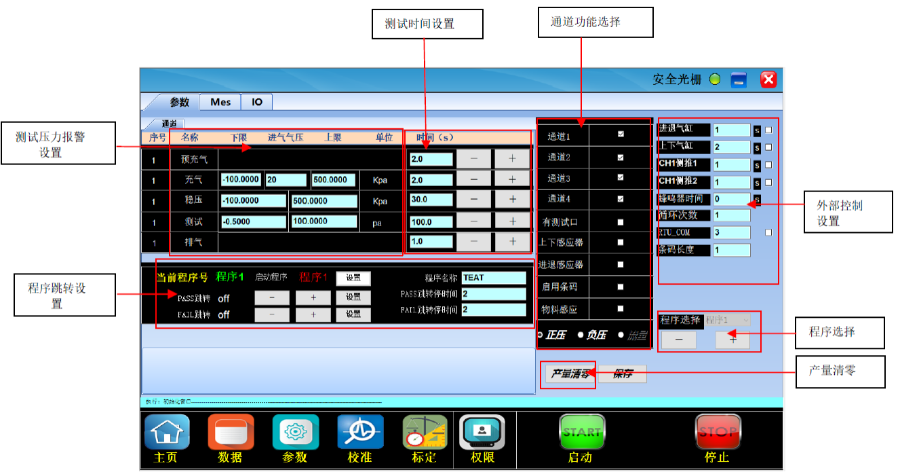Open the 校准 calibration icon
Image resolution: width=900 pixels, height=474 pixels.
point(360,433)
